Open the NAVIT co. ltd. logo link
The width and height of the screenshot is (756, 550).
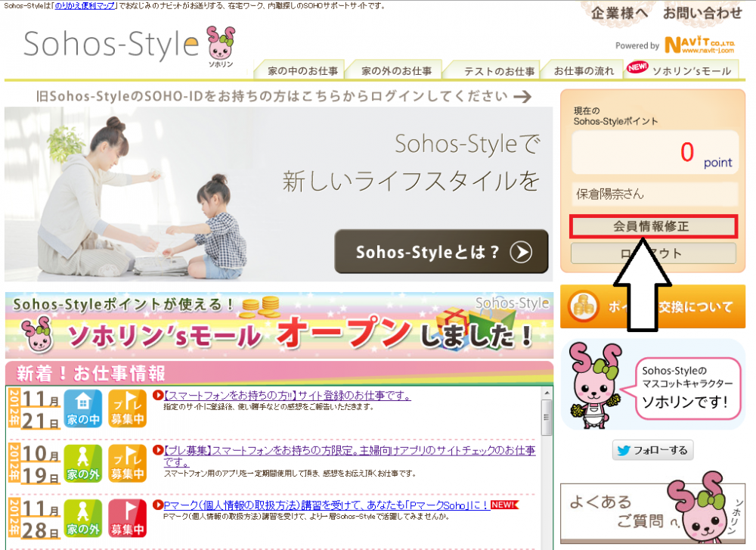pyautogui.click(x=699, y=45)
